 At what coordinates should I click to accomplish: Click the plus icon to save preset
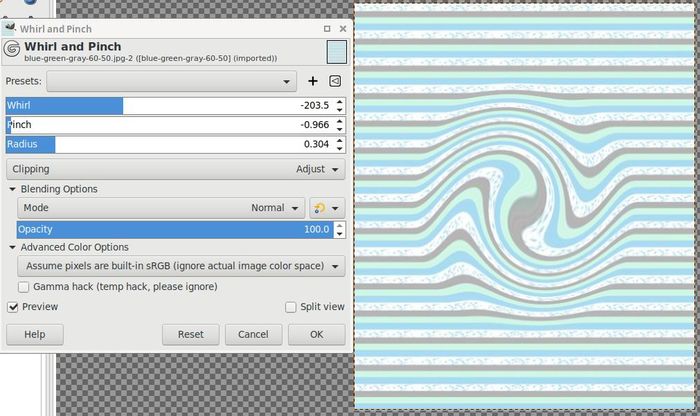[313, 81]
